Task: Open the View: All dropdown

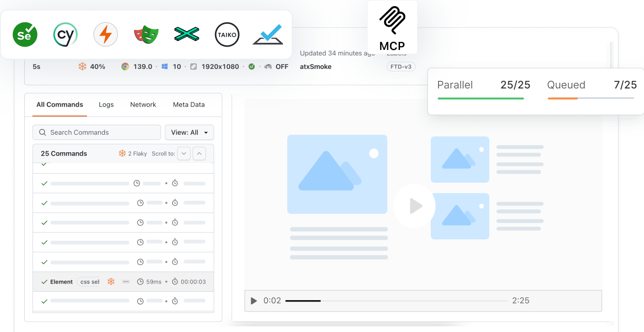Action: (189, 132)
